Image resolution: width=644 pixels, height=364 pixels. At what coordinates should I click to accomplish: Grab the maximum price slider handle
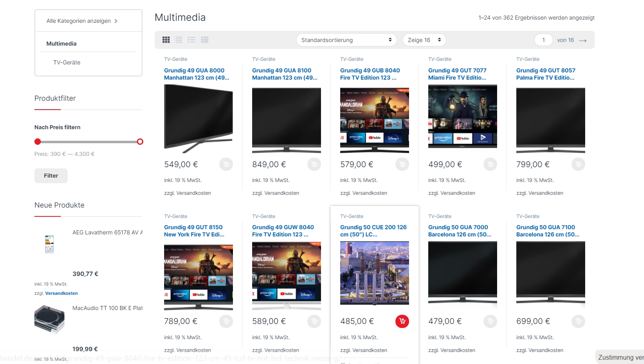140,142
